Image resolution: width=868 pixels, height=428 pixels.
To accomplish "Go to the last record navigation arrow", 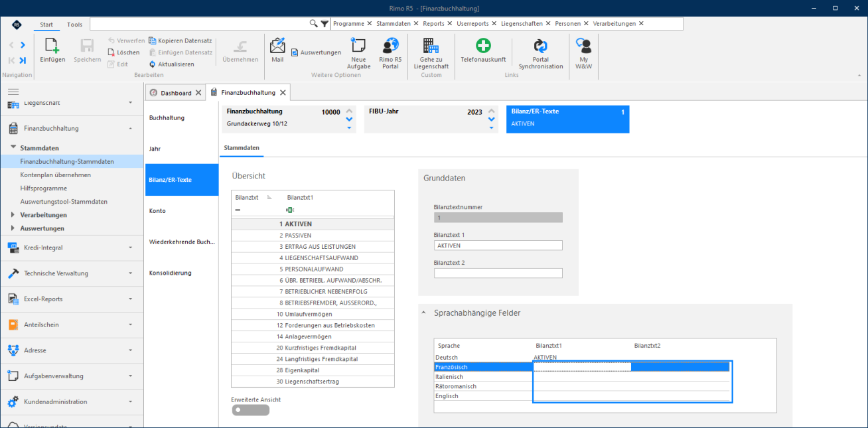I will [23, 60].
